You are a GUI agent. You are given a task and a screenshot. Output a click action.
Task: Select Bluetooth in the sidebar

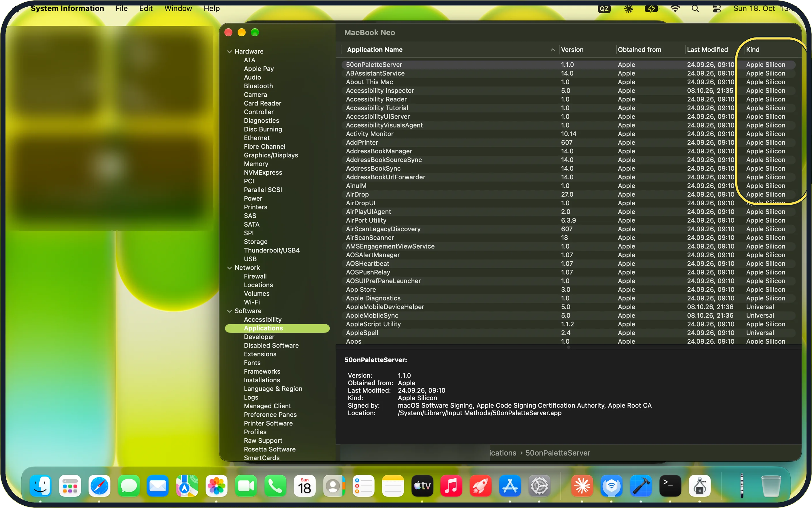(258, 86)
